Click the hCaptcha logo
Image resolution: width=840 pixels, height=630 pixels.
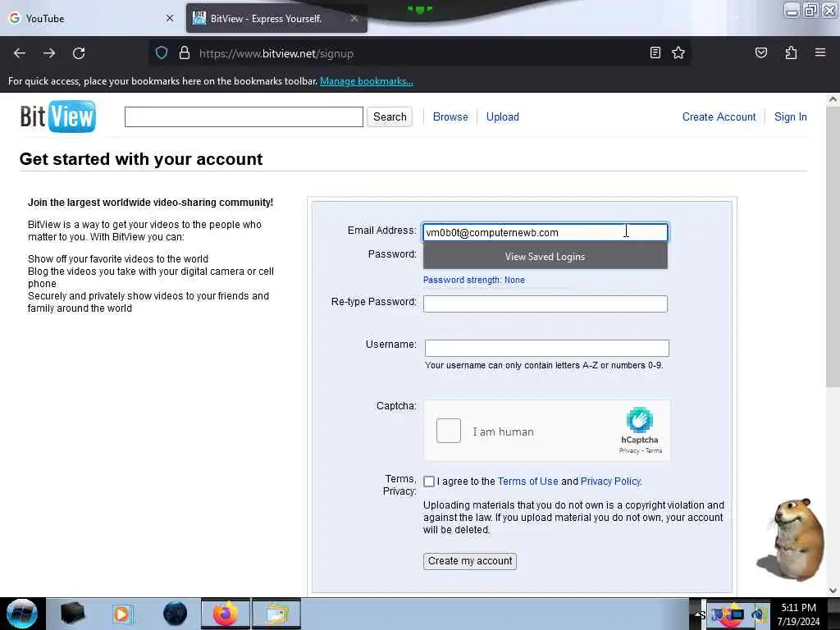(x=640, y=420)
